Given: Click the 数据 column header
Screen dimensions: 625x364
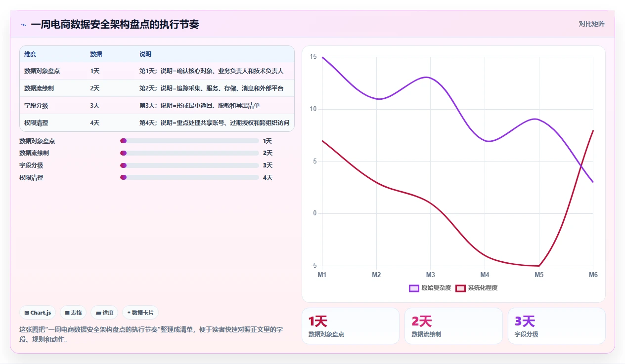Looking at the screenshot, I should tap(96, 54).
